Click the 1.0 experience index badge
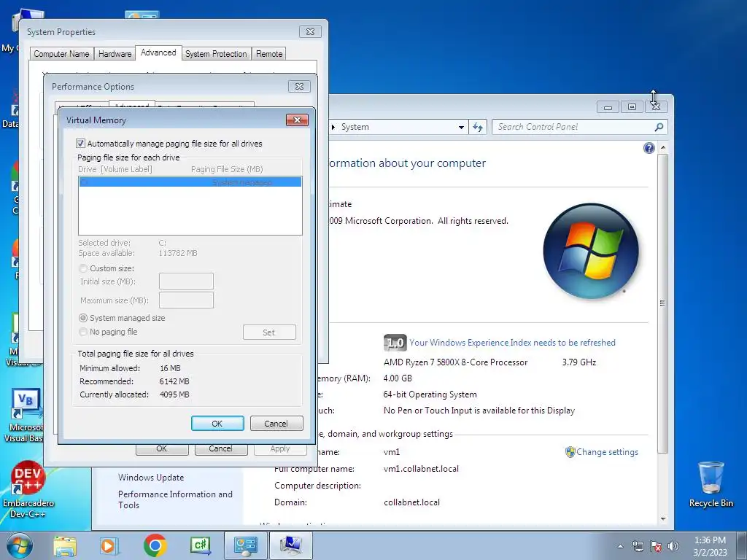The height and width of the screenshot is (560, 747). pyautogui.click(x=395, y=343)
